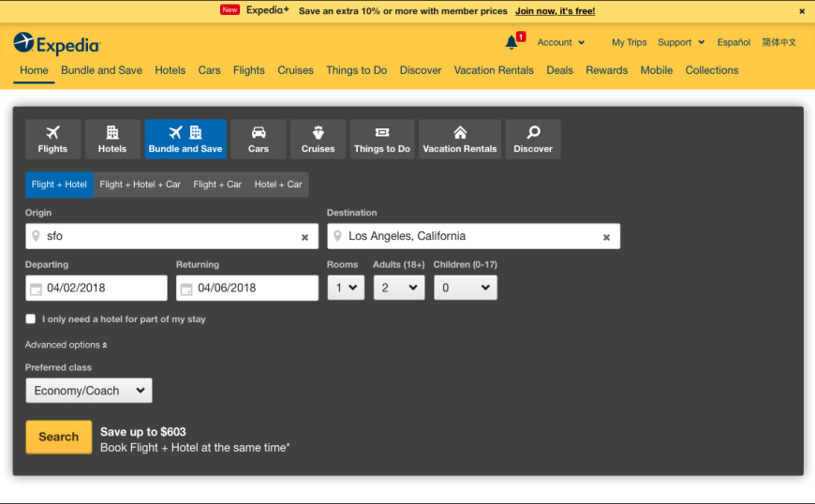Open the Adults count dropdown

[x=399, y=288]
